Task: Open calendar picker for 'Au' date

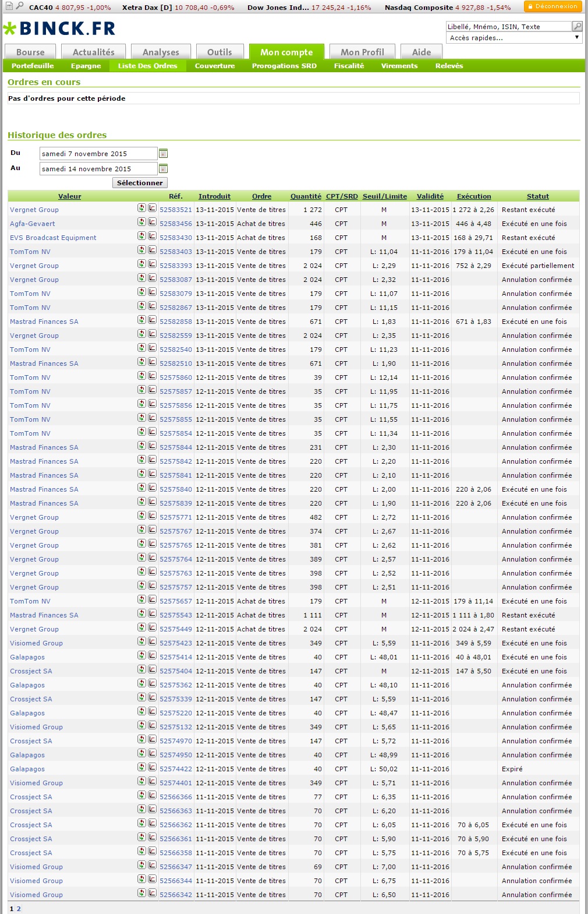Action: [163, 169]
